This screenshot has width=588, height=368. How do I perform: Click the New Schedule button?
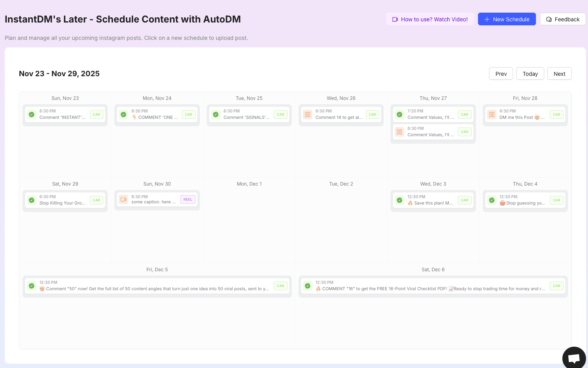(507, 19)
